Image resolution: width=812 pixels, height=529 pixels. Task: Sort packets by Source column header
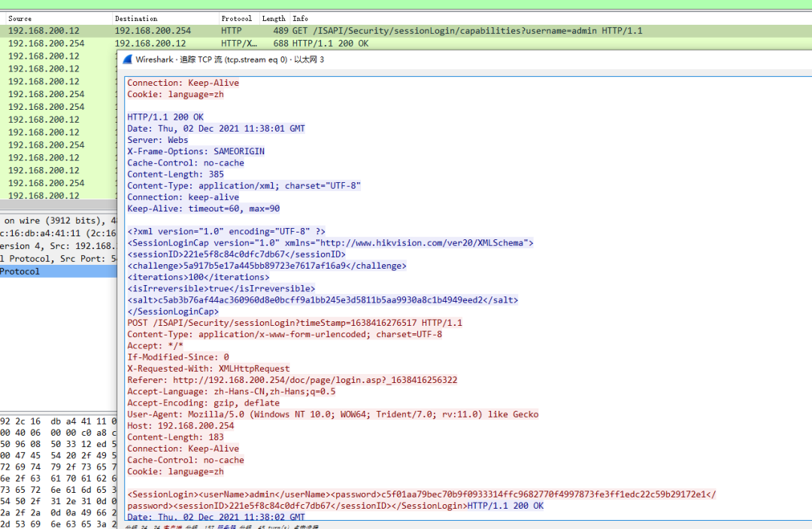point(20,18)
